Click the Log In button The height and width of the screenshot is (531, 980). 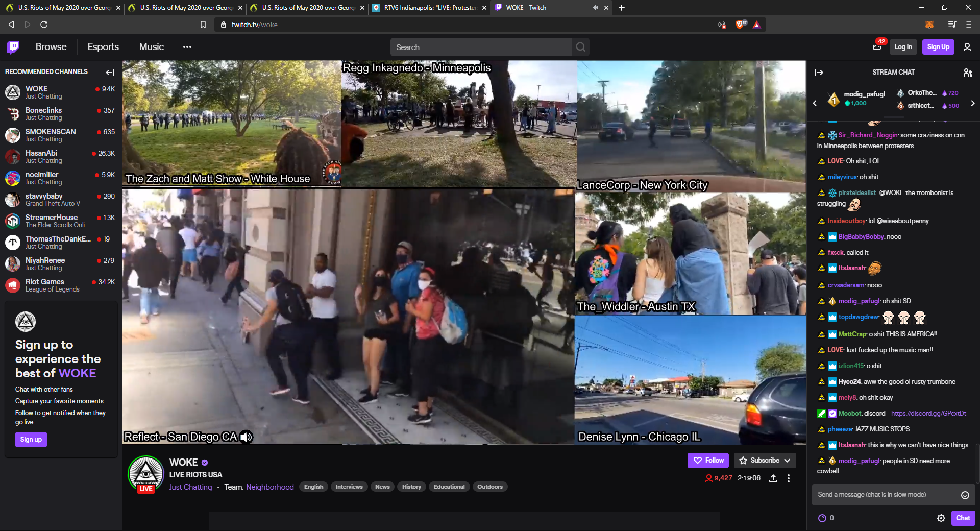(903, 47)
